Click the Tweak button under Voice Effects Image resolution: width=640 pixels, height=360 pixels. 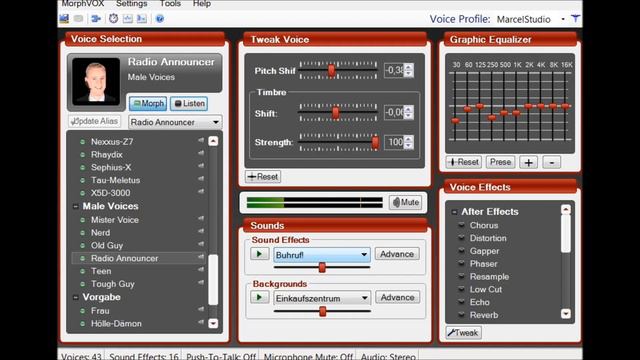click(x=463, y=333)
